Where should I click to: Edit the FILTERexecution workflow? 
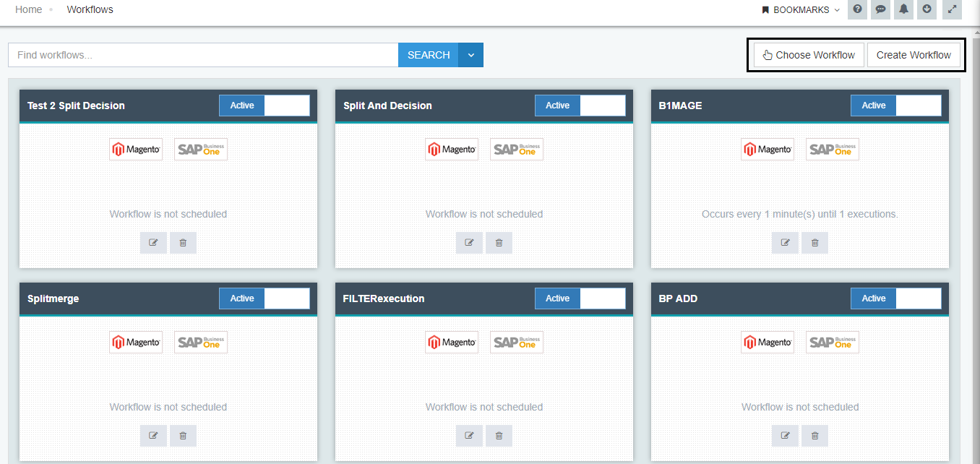(x=469, y=436)
